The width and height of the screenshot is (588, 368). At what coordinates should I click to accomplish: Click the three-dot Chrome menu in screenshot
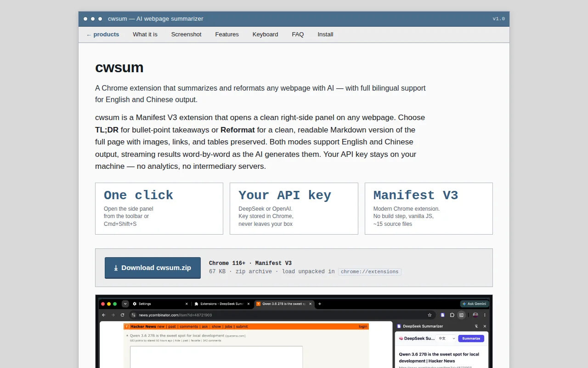point(485,315)
